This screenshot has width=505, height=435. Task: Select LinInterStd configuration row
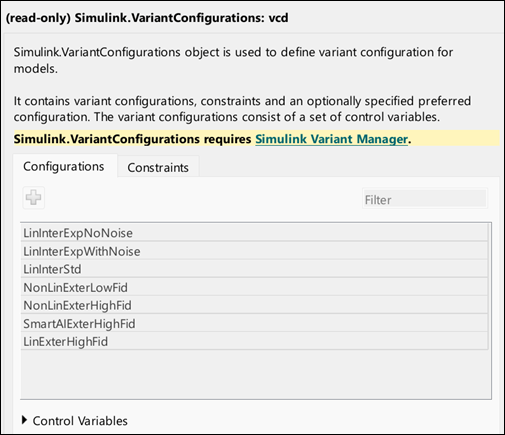[x=254, y=269]
